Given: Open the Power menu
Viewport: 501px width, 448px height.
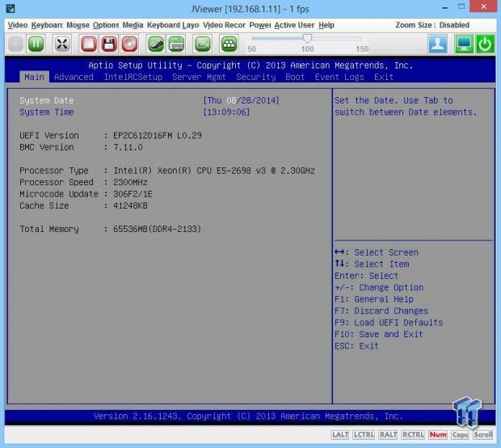Looking at the screenshot, I should point(260,25).
